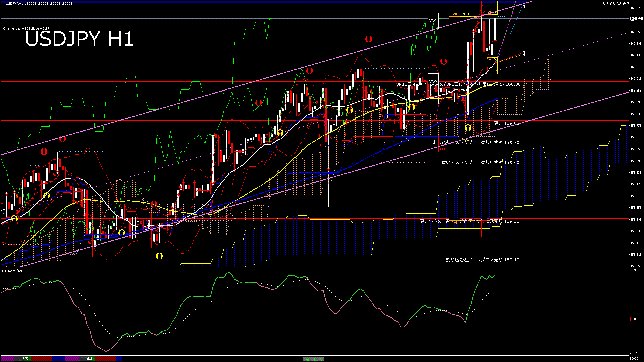Click the 159.60 buy/stop-loss annotation
This screenshot has width=644, height=362.
point(480,163)
